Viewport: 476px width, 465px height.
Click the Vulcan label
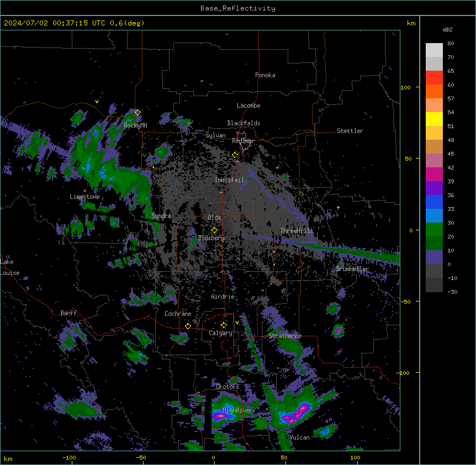pos(299,437)
